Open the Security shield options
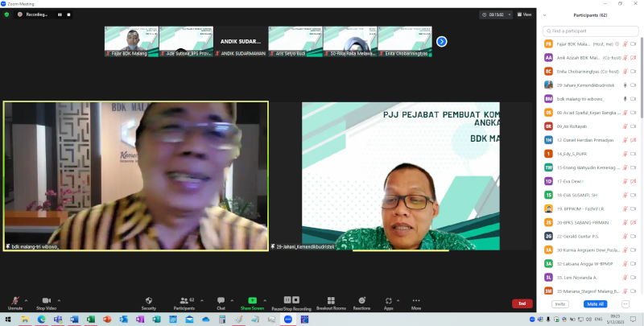Screen dimensions: 644x326 (x=149, y=299)
